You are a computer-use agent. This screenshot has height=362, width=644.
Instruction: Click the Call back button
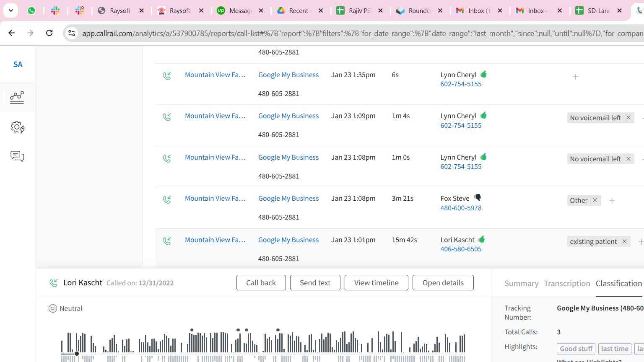point(261,283)
